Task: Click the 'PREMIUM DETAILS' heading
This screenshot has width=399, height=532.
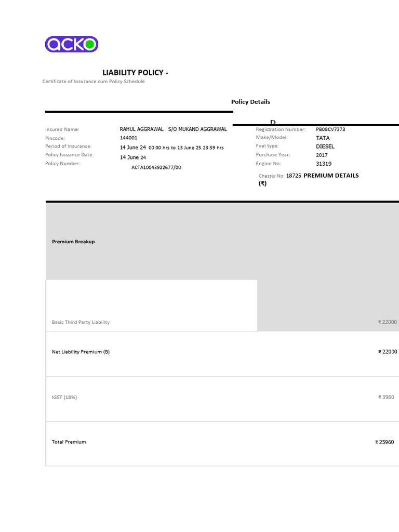Action: (x=331, y=176)
